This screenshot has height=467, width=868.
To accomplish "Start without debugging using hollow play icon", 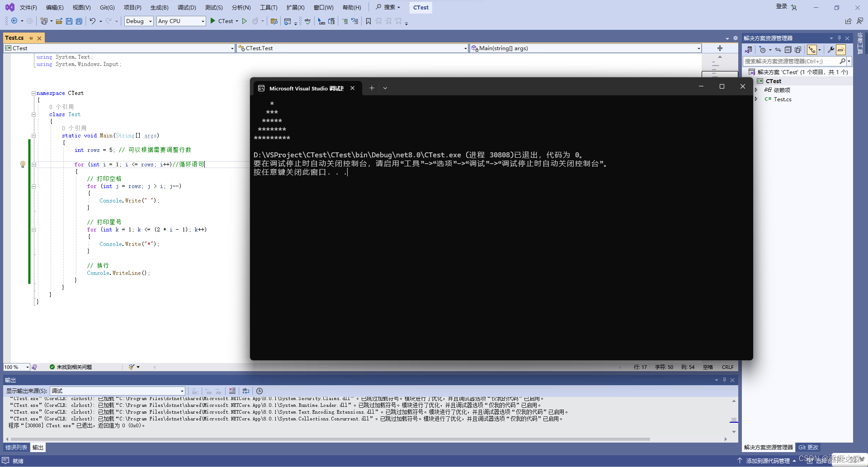I will [245, 21].
